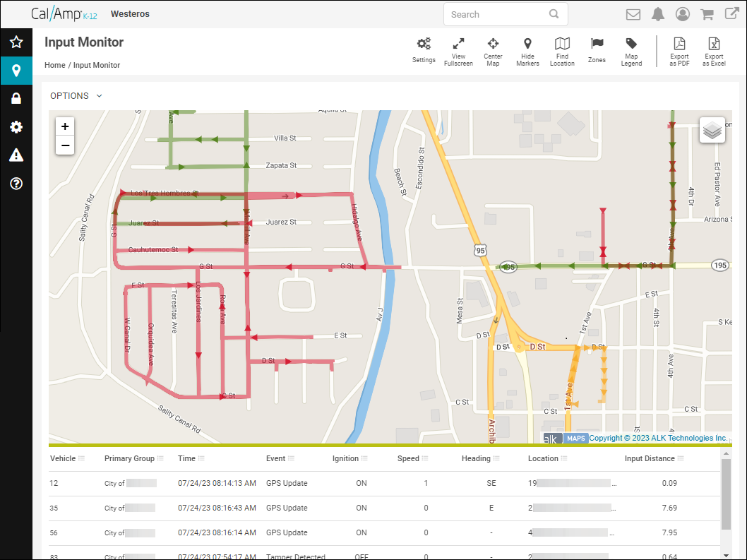Click input distance 7.95
747x560 pixels.
[669, 533]
